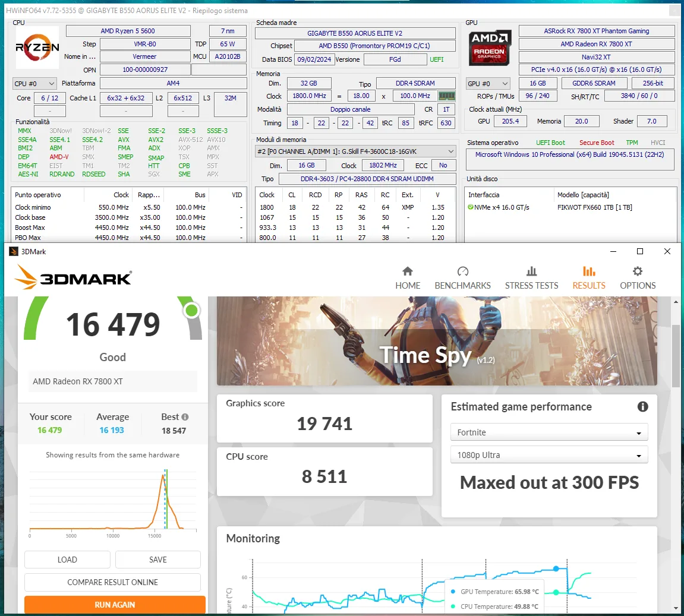Screen dimensions: 684x616
Task: Click the XMP 1800 memory timing row
Action: (355, 207)
